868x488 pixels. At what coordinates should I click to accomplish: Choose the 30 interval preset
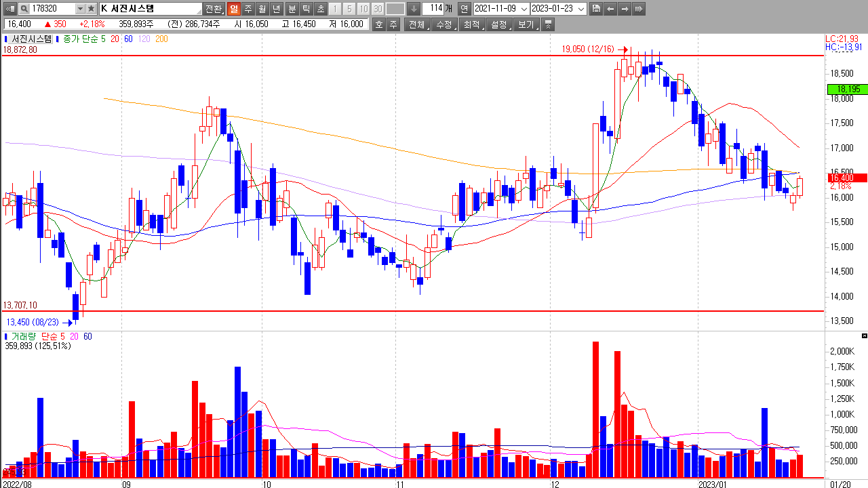[378, 9]
